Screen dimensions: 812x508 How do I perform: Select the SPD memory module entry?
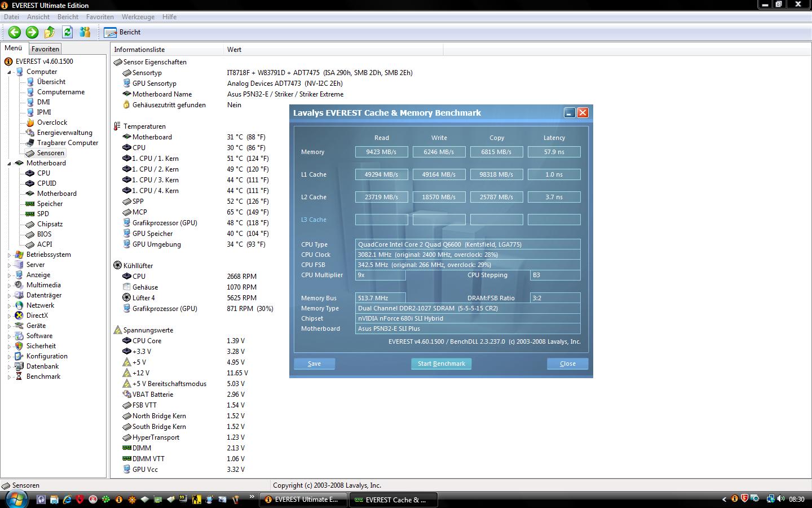[x=43, y=214]
